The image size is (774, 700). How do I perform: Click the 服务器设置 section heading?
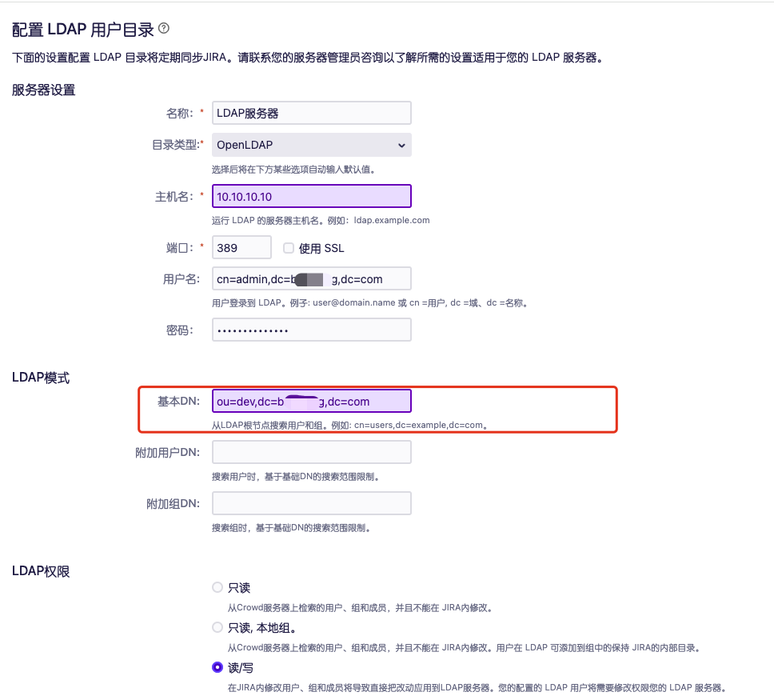(44, 90)
